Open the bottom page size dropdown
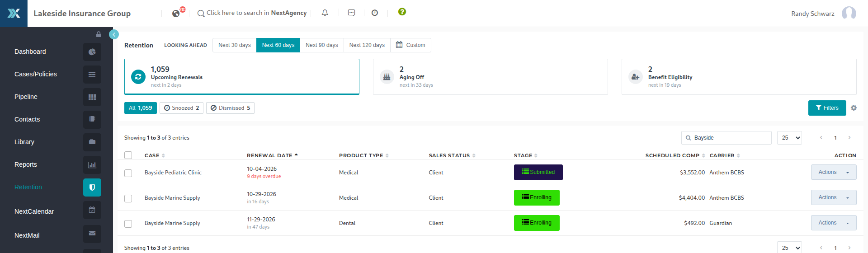 [x=789, y=248]
